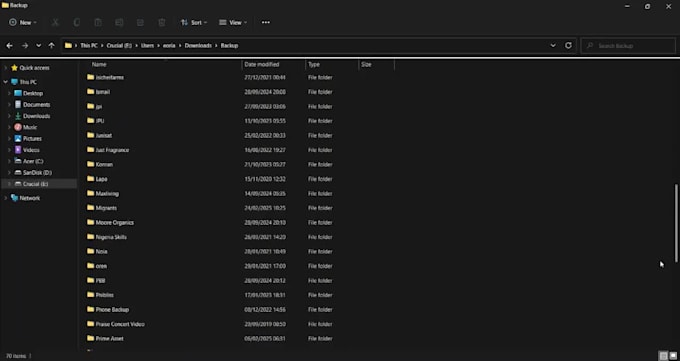Click the Copy icon in toolbar

tap(77, 23)
